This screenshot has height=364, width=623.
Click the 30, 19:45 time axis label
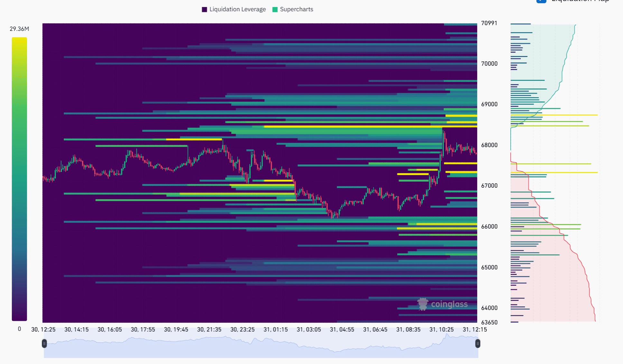pos(176,330)
